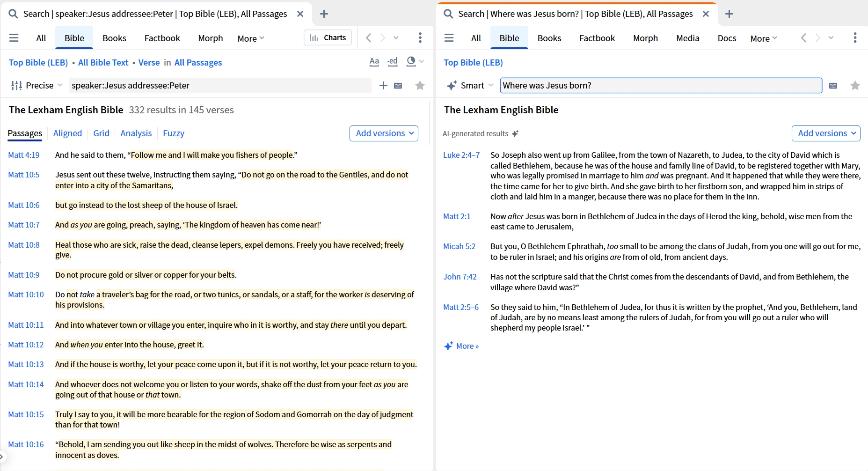Open Charts for left search results

(x=328, y=38)
